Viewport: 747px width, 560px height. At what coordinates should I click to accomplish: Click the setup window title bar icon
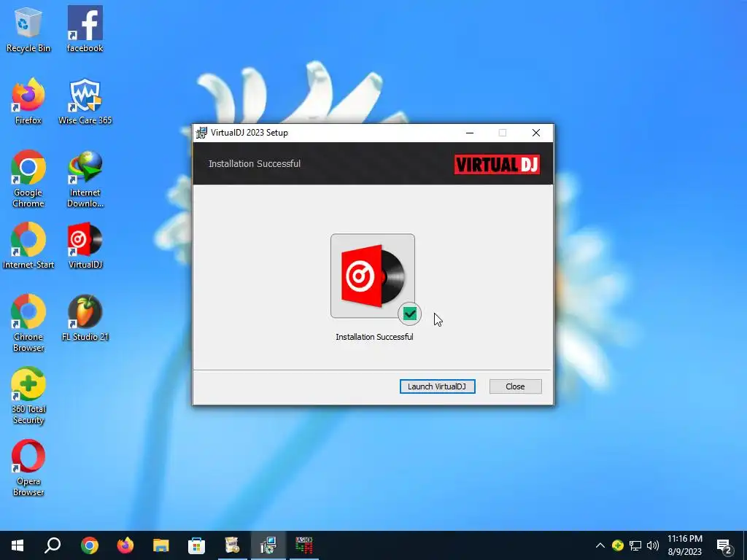tap(201, 133)
